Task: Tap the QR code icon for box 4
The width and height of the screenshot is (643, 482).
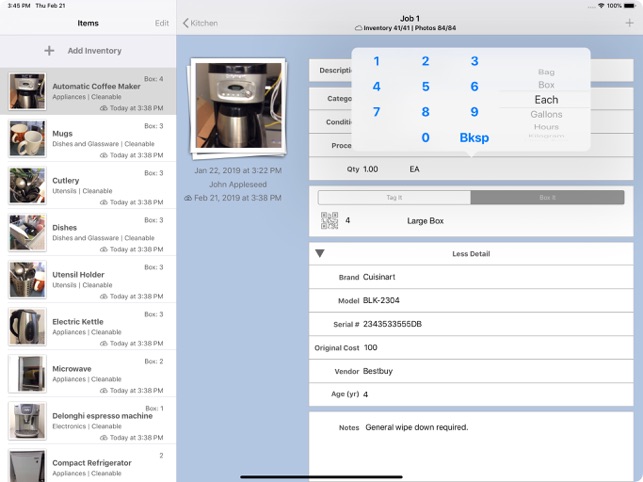Action: 329,221
